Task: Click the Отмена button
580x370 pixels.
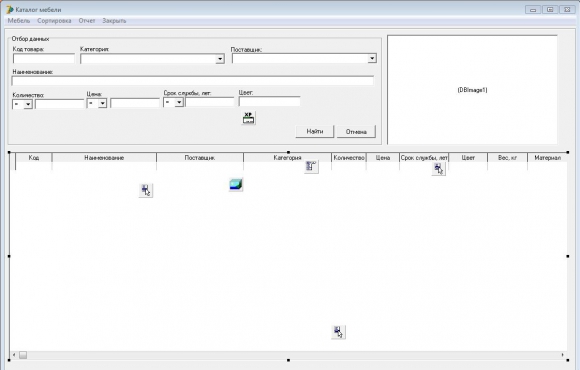Action: click(x=356, y=132)
